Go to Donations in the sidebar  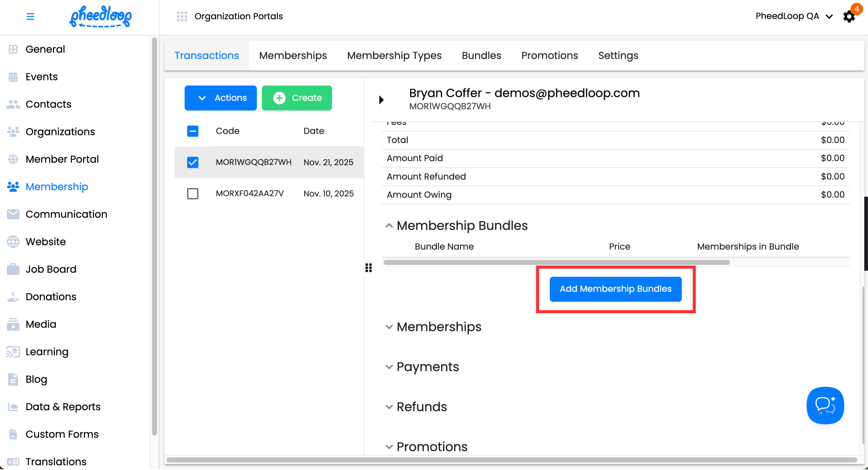click(x=51, y=297)
